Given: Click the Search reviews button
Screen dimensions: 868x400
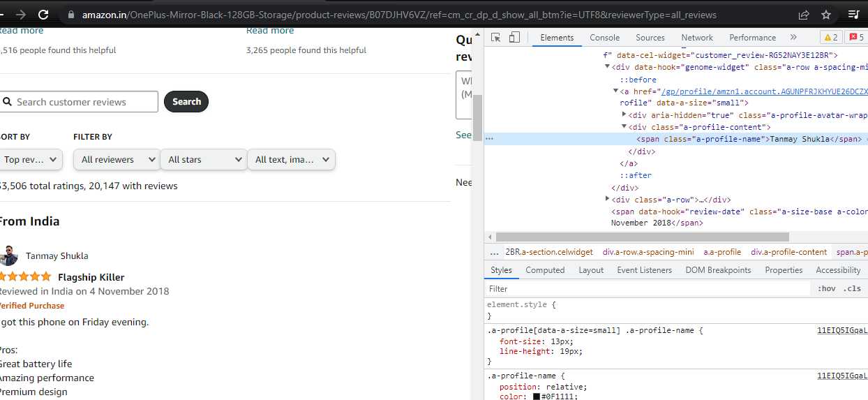Looking at the screenshot, I should (x=186, y=102).
